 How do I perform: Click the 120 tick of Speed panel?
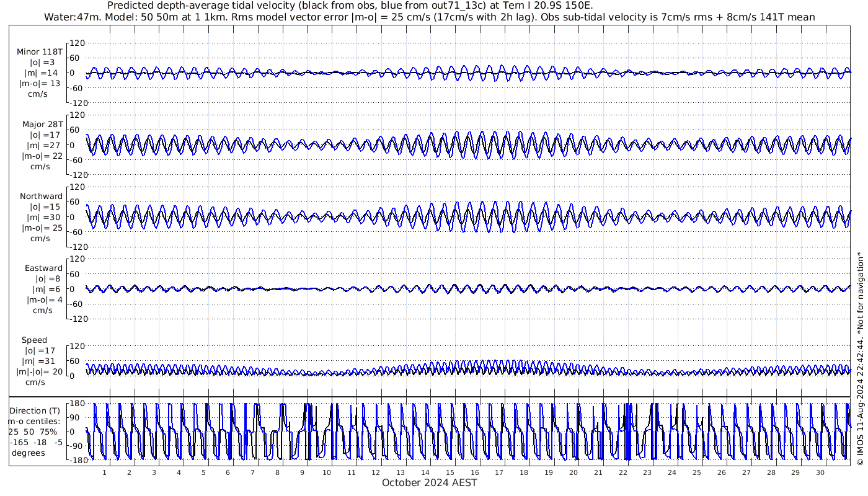point(77,345)
